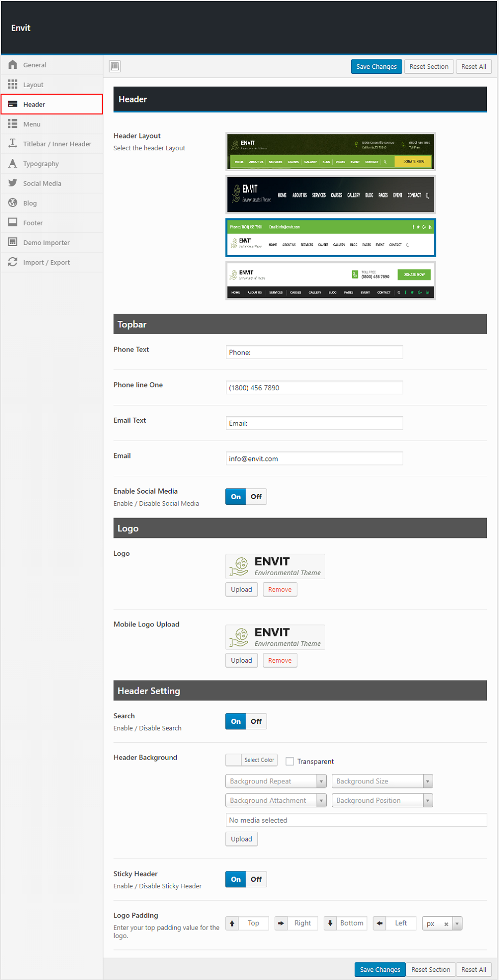Open the Menu settings section

pyautogui.click(x=32, y=124)
